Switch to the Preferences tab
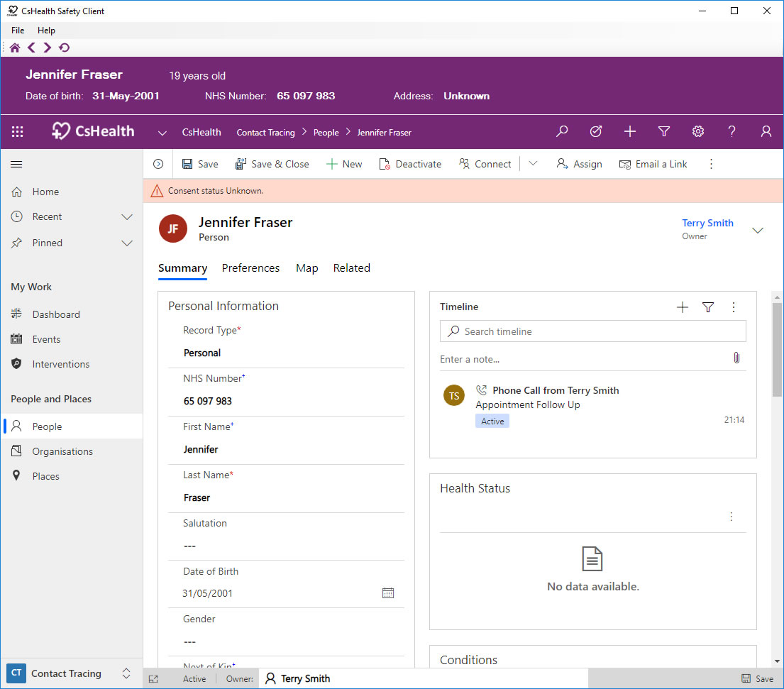 tap(250, 268)
